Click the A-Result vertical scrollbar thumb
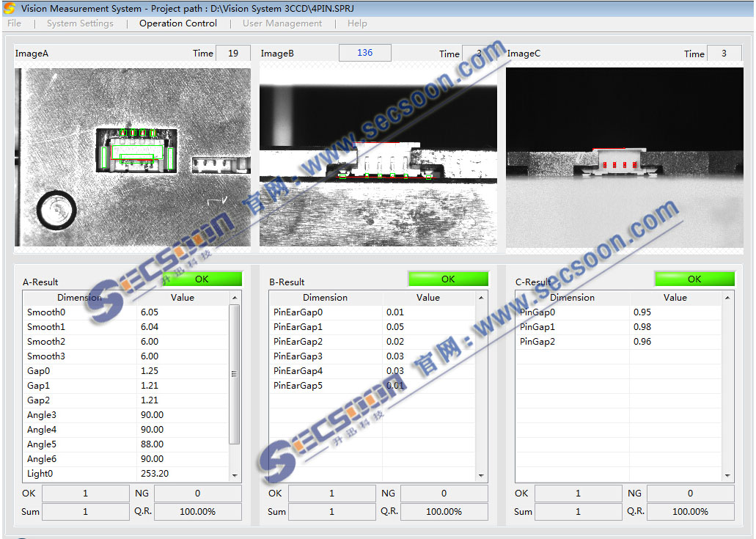Screen dimensions: 756x539 point(235,374)
